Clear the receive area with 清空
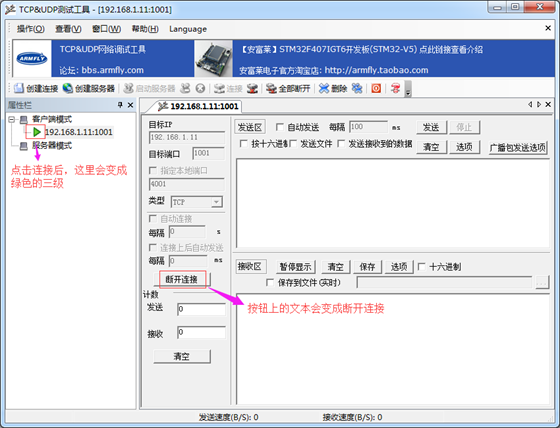This screenshot has width=560, height=428. pyautogui.click(x=336, y=267)
